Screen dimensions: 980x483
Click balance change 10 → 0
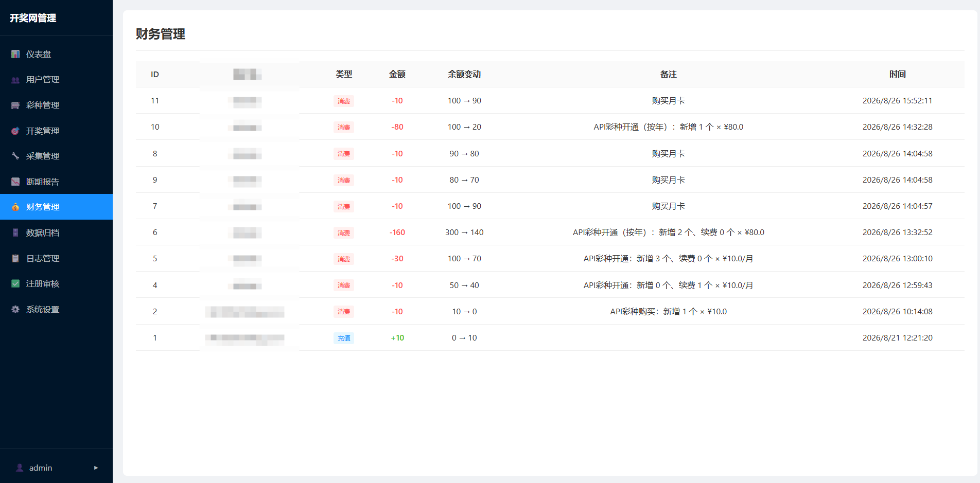[464, 312]
